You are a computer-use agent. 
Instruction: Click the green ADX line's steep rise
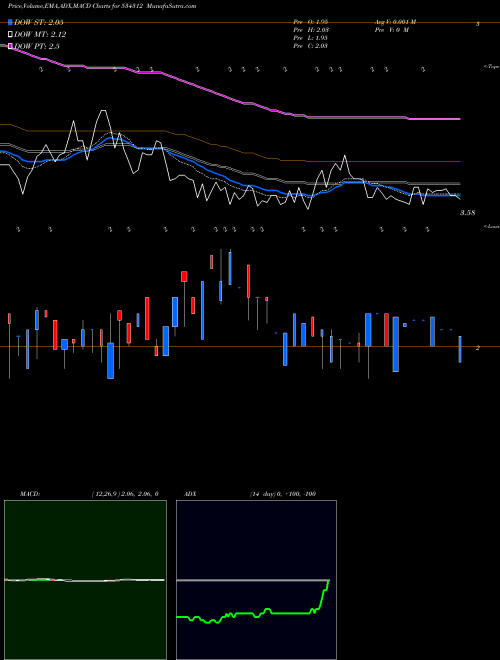323,595
